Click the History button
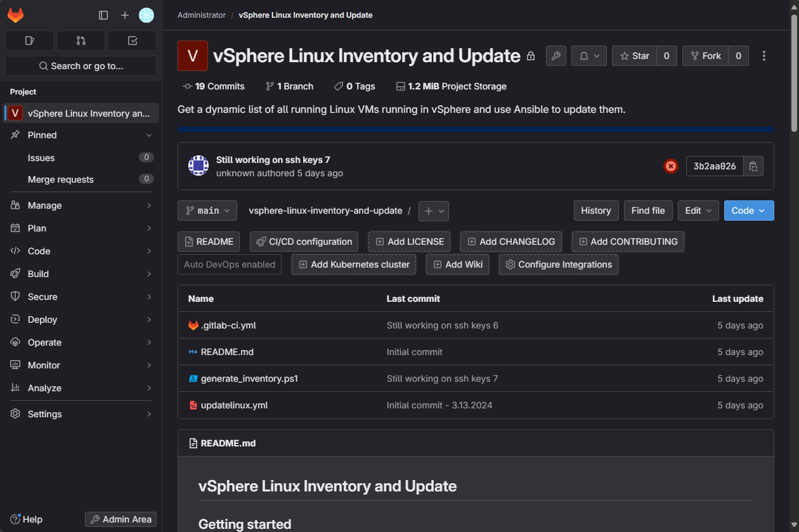Viewport: 799px width, 532px height. coord(595,211)
